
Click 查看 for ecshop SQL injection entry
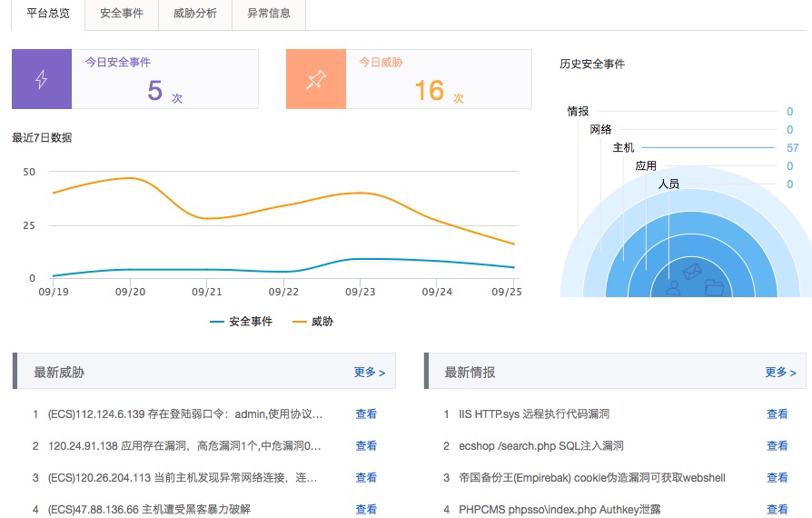[x=777, y=445]
